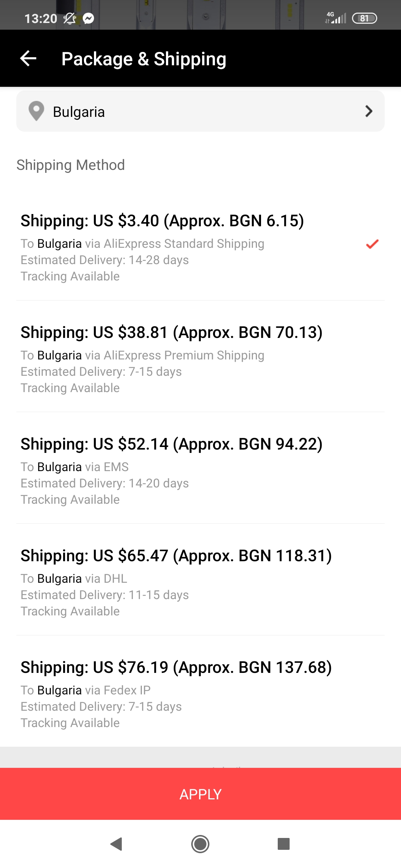Tap the location pin icon
The image size is (401, 868).
(36, 111)
